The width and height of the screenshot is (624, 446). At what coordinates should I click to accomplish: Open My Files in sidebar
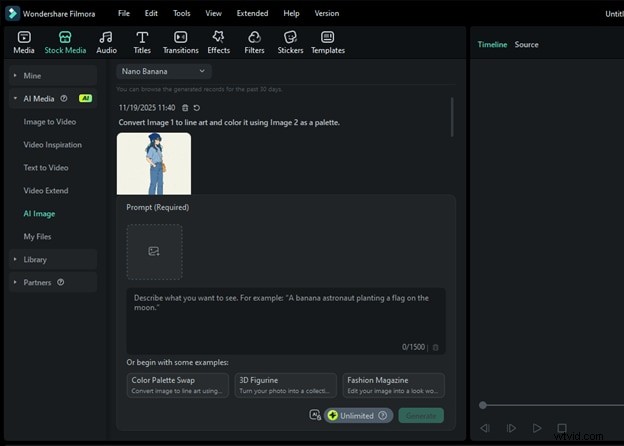pos(37,237)
